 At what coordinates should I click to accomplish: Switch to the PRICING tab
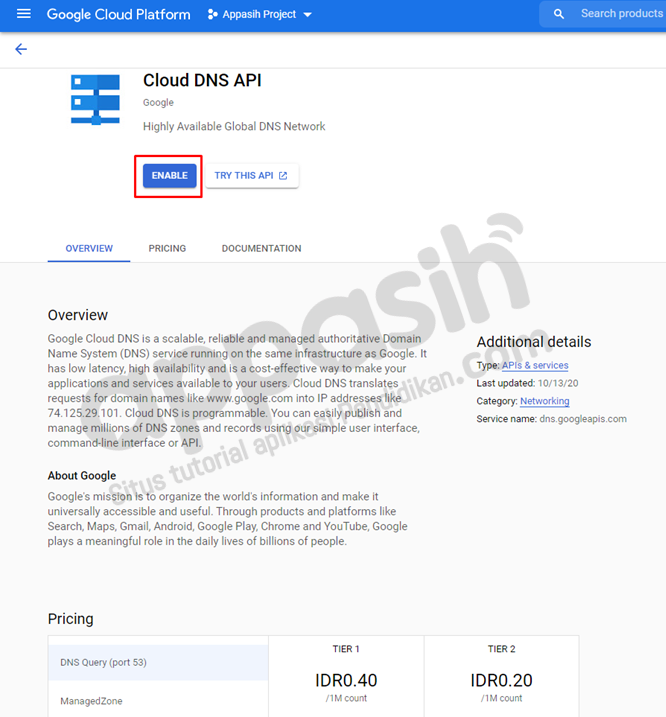[167, 248]
